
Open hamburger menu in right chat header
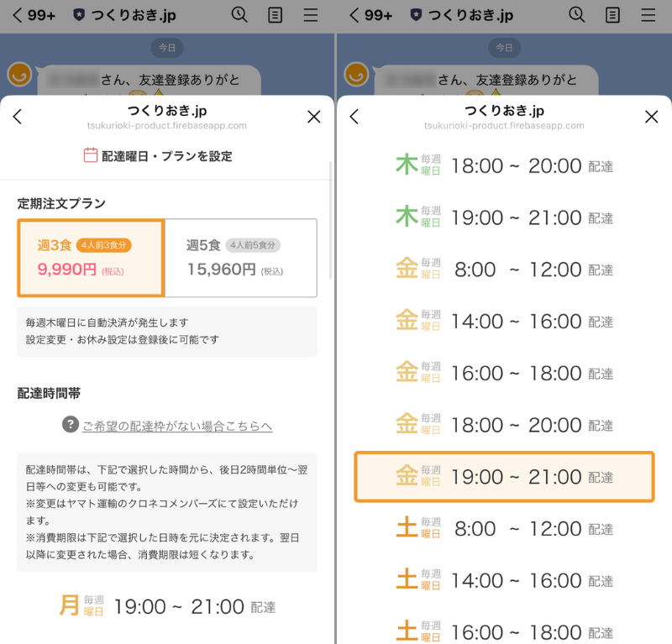point(648,15)
